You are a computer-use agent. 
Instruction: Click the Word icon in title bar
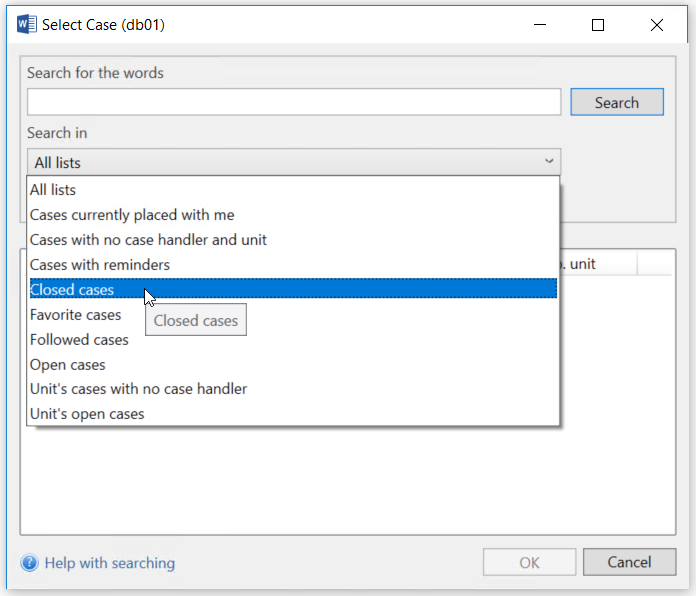pyautogui.click(x=27, y=25)
